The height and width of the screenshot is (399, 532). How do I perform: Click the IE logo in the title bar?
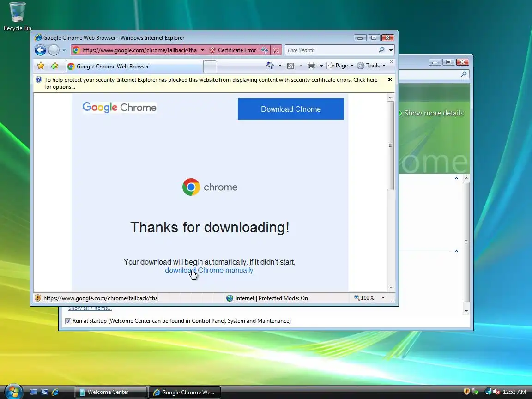(x=38, y=37)
